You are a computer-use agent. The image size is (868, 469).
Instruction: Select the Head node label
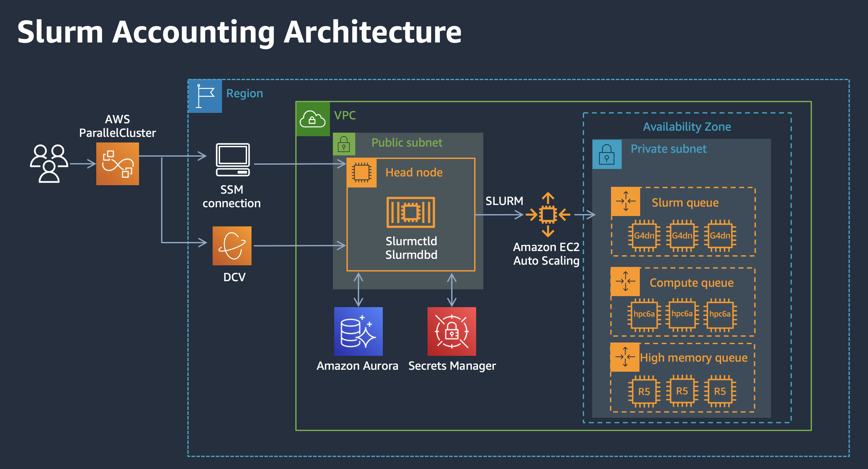(x=414, y=173)
